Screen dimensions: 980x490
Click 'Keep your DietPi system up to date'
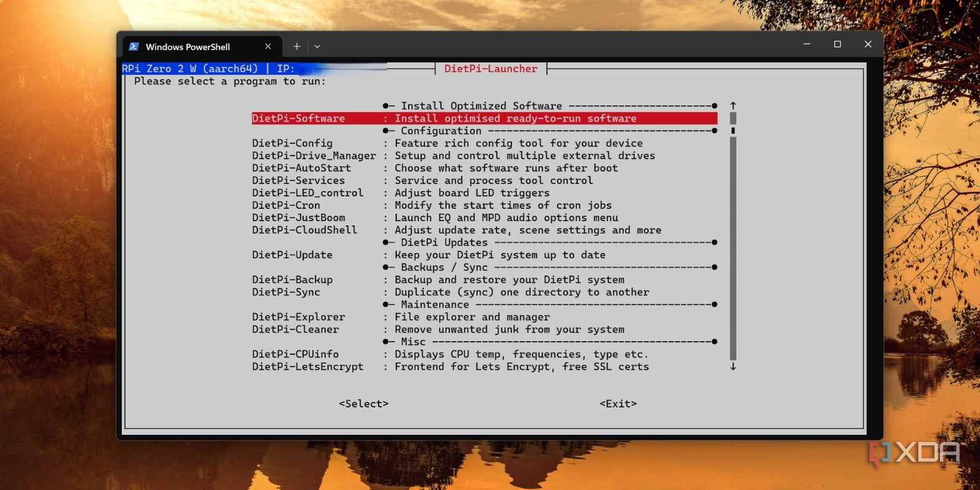[x=500, y=255]
